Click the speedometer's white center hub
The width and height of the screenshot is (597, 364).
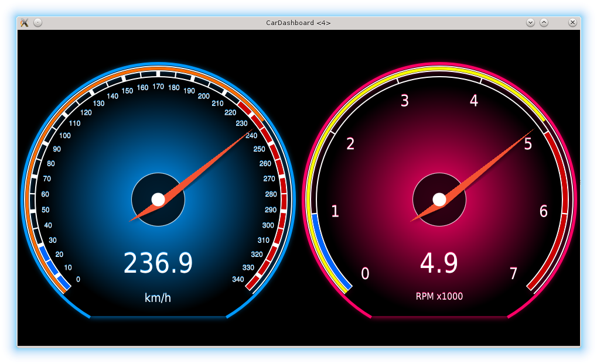158,200
